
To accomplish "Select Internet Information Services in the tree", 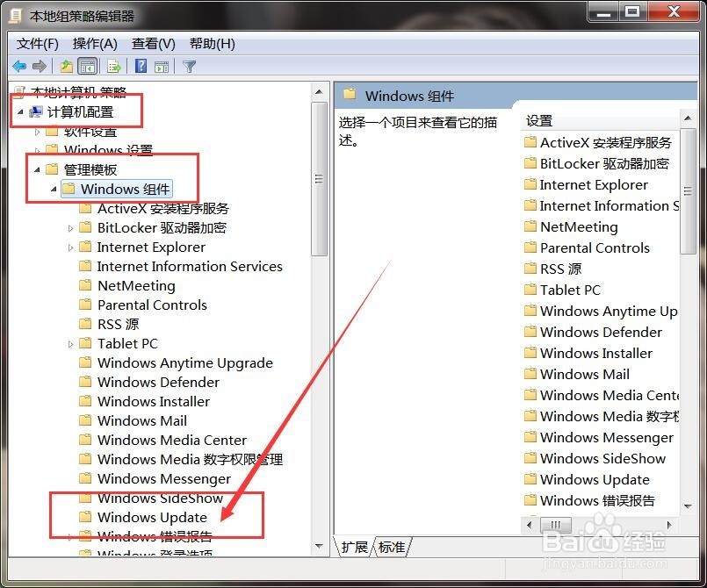I will (x=190, y=266).
